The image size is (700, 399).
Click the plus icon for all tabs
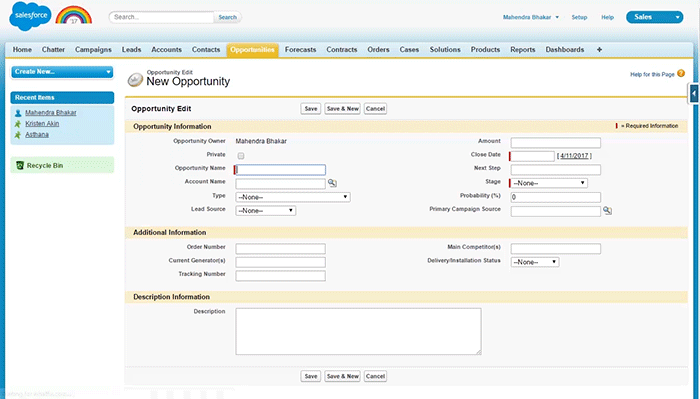[x=599, y=50]
